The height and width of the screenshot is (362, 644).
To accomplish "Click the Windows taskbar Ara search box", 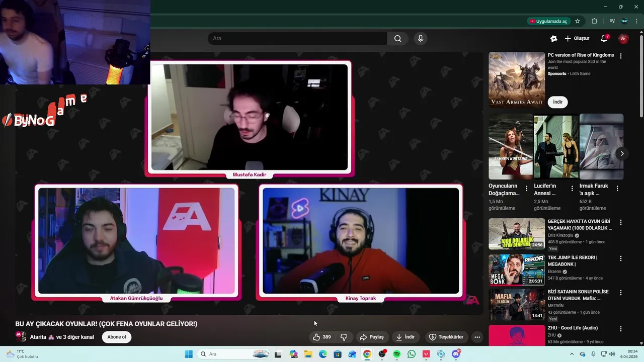I will click(x=234, y=354).
